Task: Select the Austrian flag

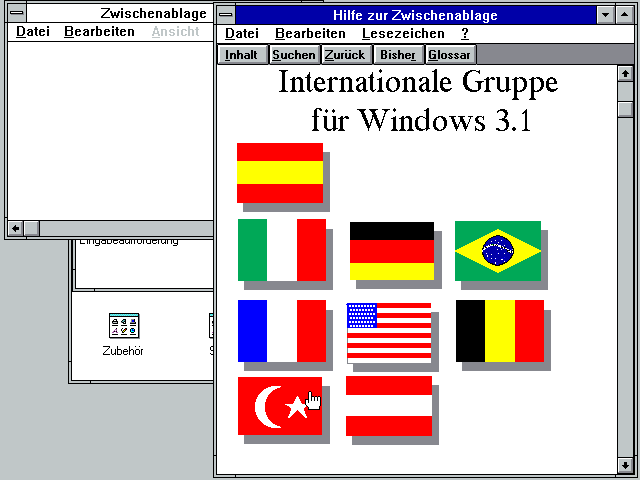Action: tap(389, 406)
